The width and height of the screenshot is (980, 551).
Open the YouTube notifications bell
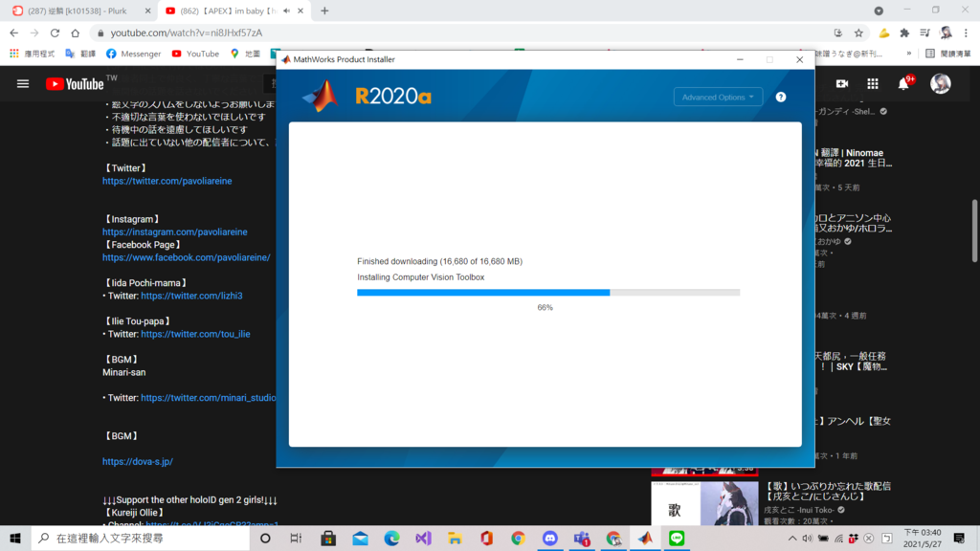click(x=903, y=84)
